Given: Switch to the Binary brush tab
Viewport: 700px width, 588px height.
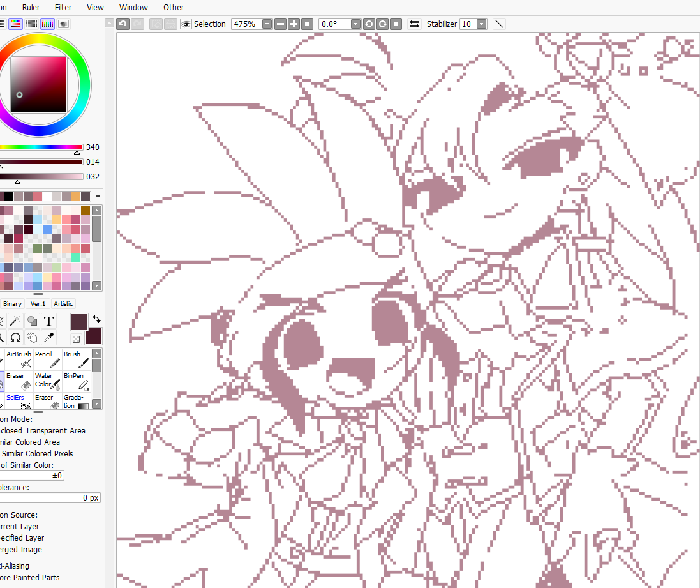Looking at the screenshot, I should tap(13, 303).
